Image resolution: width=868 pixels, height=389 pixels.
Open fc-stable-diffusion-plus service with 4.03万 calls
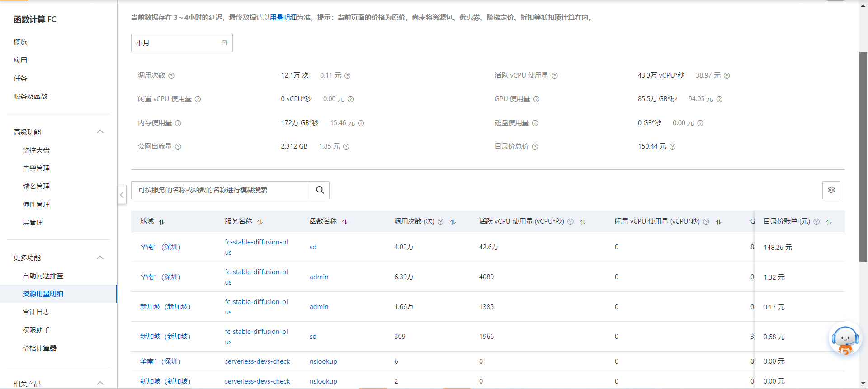pyautogui.click(x=256, y=247)
